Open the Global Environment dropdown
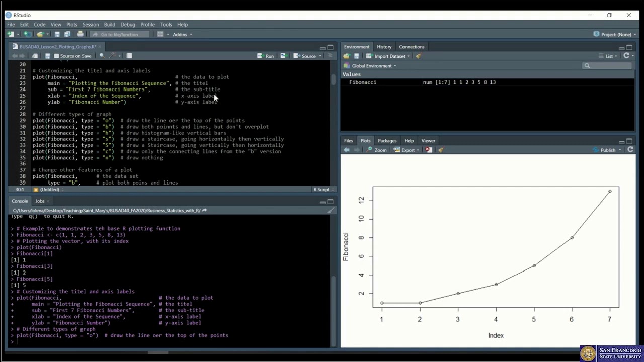 click(370, 66)
